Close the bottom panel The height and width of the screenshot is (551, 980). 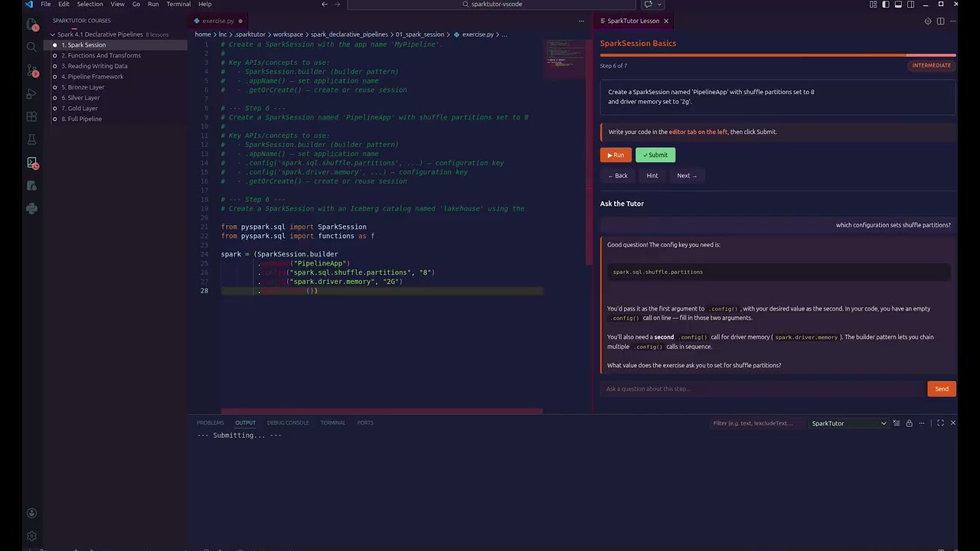(x=952, y=423)
